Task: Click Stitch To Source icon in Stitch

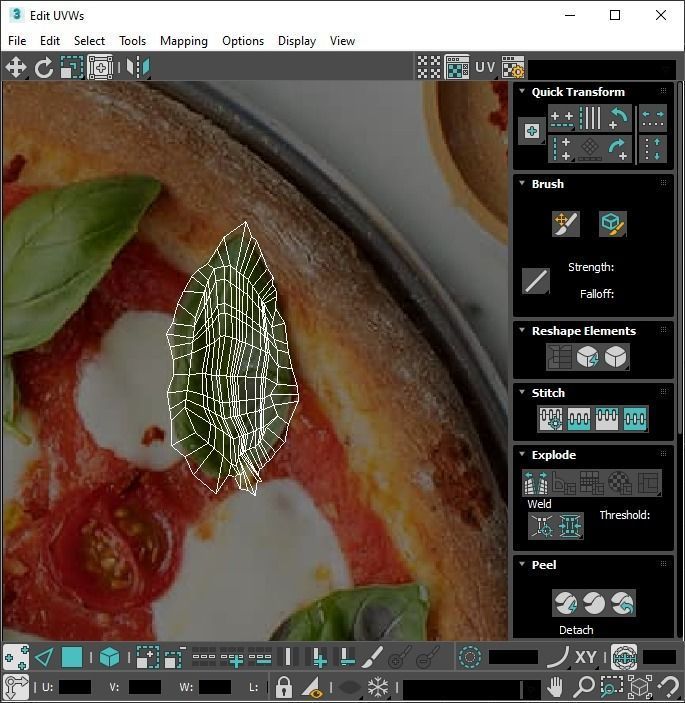Action: click(x=607, y=419)
